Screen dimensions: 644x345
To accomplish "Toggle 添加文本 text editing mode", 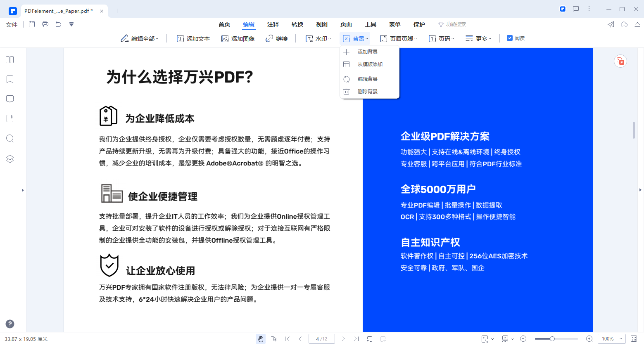I will coord(193,38).
